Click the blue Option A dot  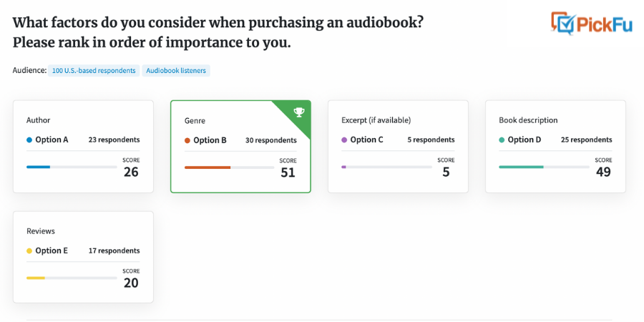point(29,140)
